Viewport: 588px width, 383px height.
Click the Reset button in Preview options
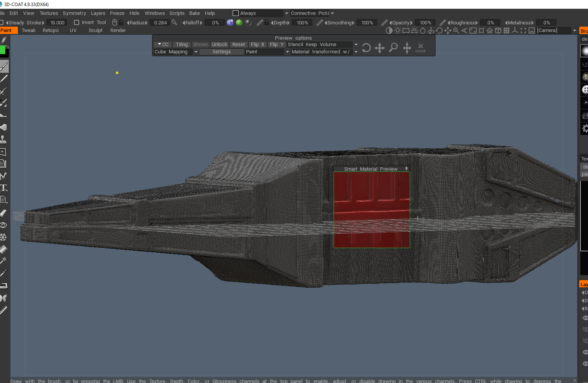238,45
